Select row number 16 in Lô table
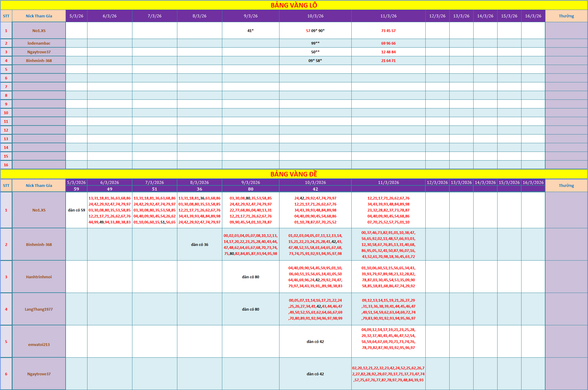This screenshot has height=390, width=588. click(6, 165)
